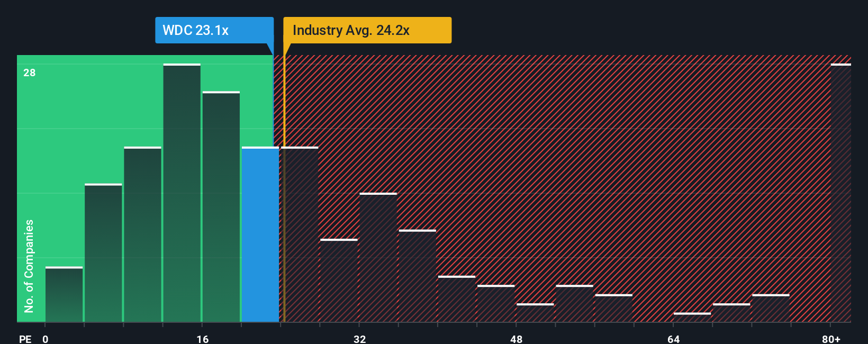Select the blue highlighted WDC histogram bar
868x344 pixels.
pyautogui.click(x=260, y=234)
